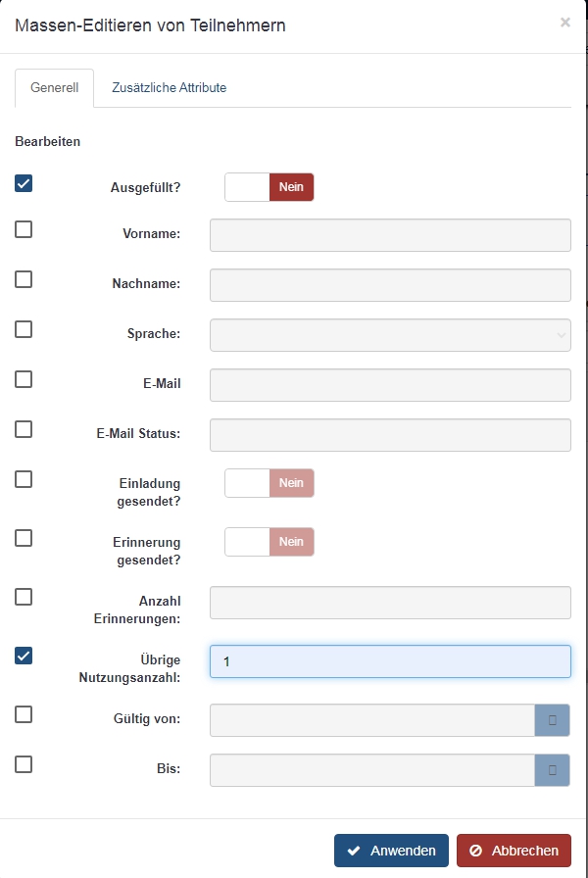Uncheck the Ausgefüllt? edit checkbox
Image resolution: width=588 pixels, height=878 pixels.
tap(24, 183)
